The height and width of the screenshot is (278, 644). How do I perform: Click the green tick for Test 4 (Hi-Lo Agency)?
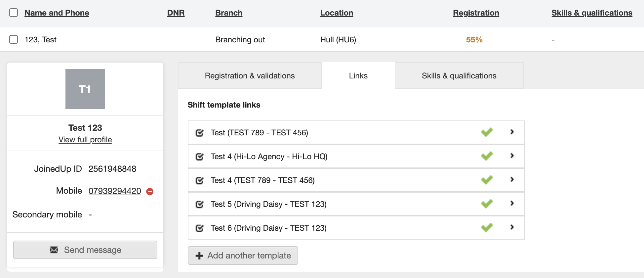(487, 156)
